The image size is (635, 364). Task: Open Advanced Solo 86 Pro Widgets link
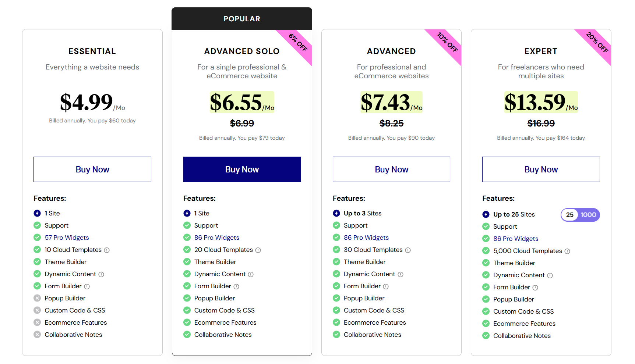[216, 238]
